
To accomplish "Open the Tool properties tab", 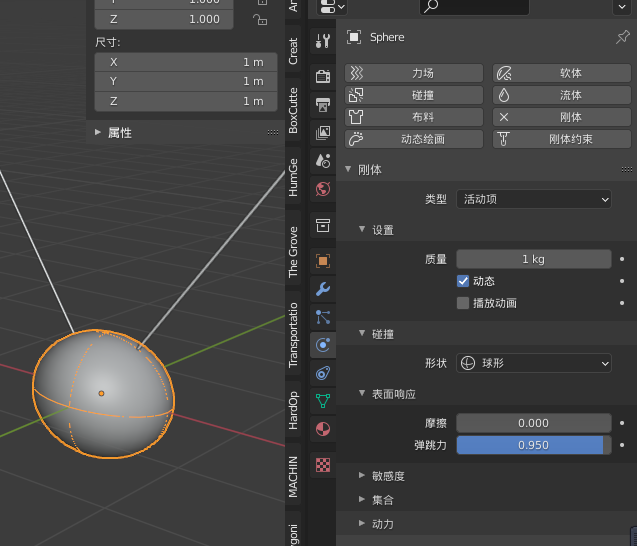I will 323,41.
